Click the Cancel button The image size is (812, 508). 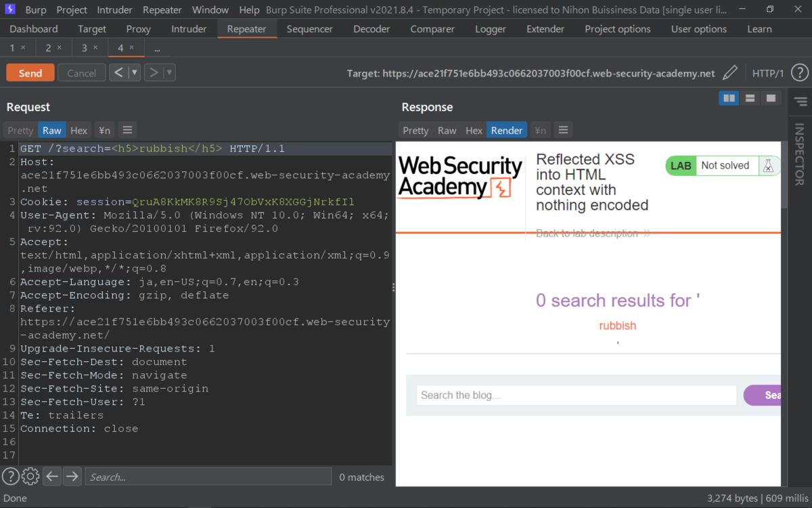pos(82,73)
